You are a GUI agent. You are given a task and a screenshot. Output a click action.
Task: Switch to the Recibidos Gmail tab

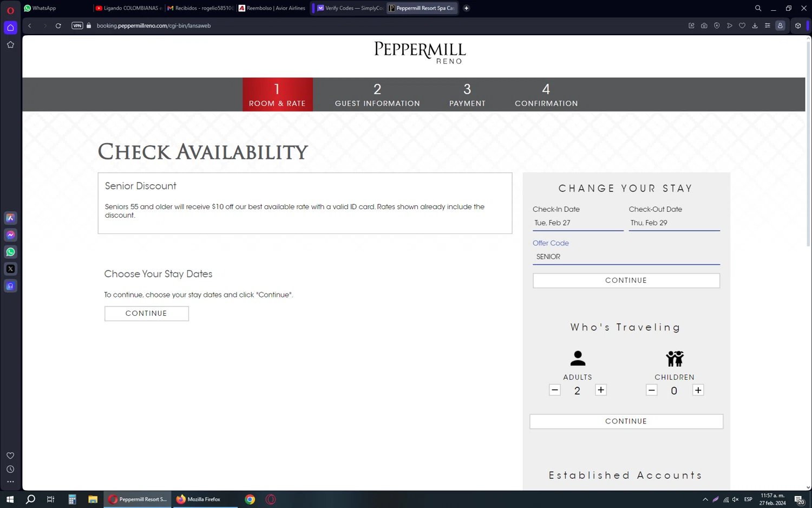click(200, 8)
